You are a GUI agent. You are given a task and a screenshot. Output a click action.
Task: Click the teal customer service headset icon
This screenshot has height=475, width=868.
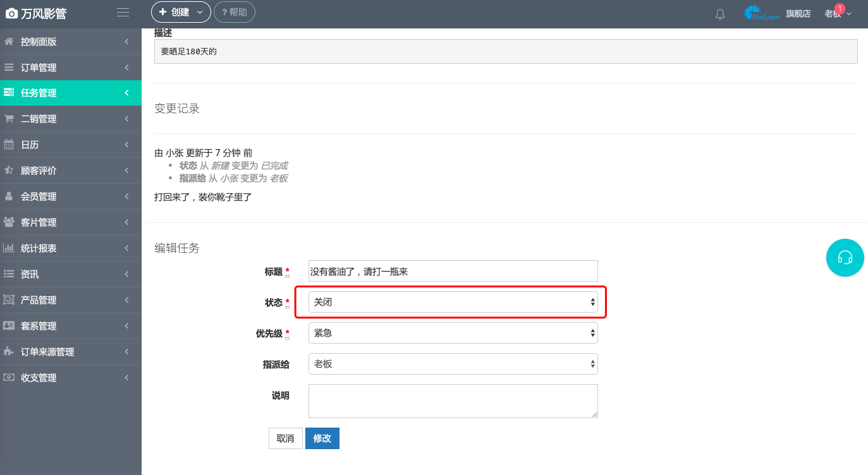(845, 258)
